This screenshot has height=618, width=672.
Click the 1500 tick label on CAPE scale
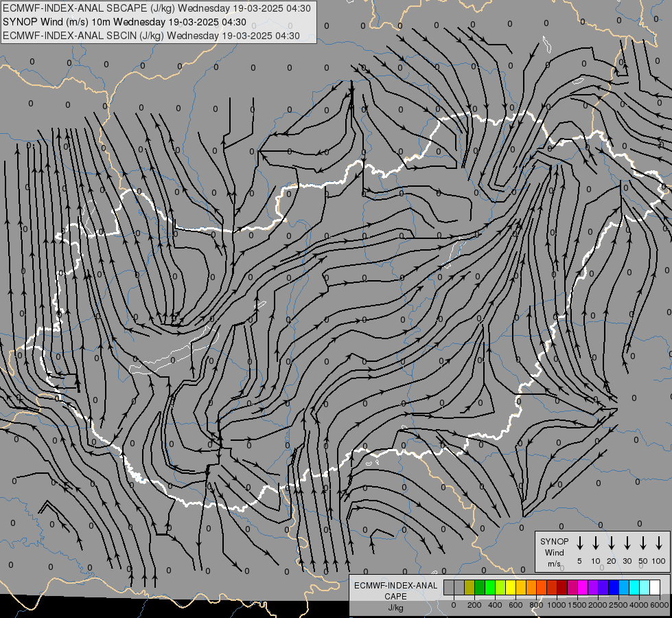tap(577, 605)
